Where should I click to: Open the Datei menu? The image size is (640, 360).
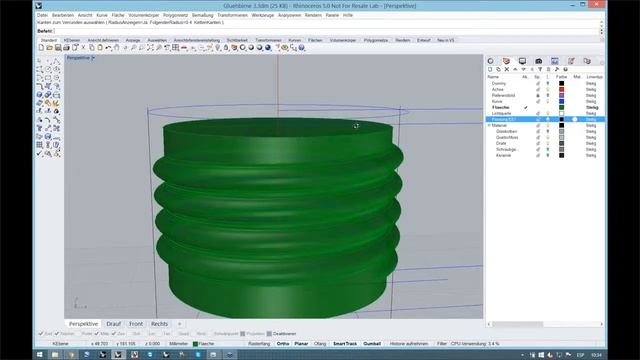[42, 15]
